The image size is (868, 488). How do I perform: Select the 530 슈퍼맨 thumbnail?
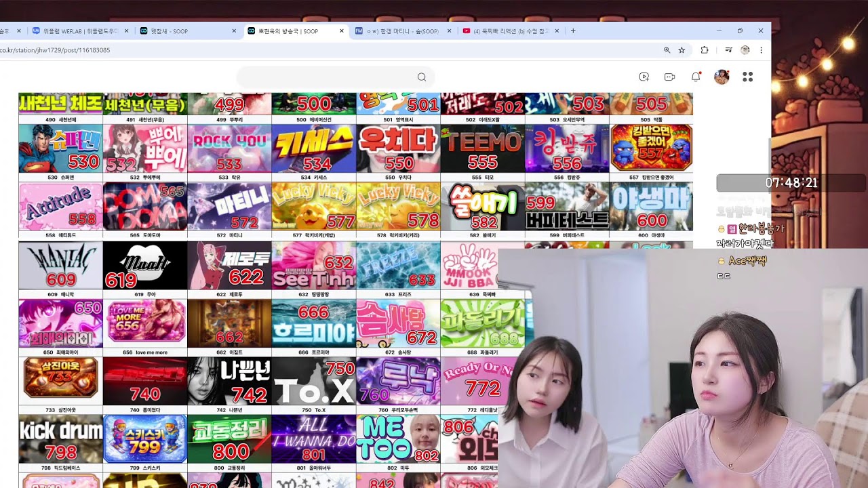[60, 148]
